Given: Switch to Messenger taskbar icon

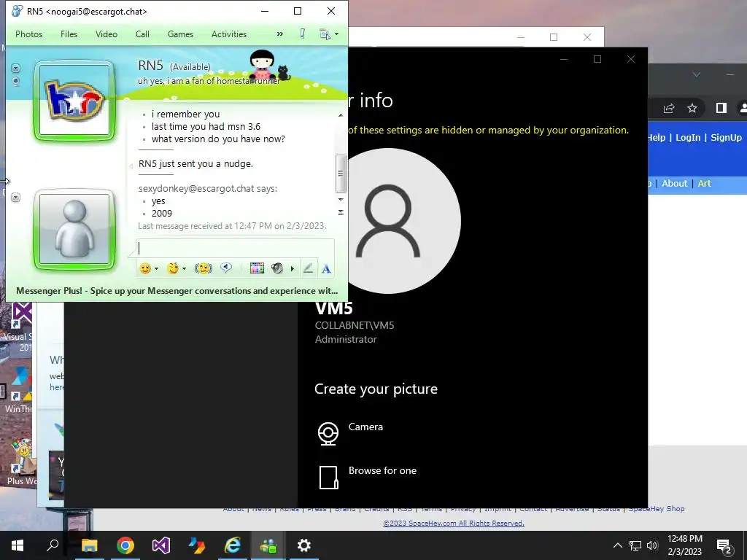Looking at the screenshot, I should [x=268, y=545].
